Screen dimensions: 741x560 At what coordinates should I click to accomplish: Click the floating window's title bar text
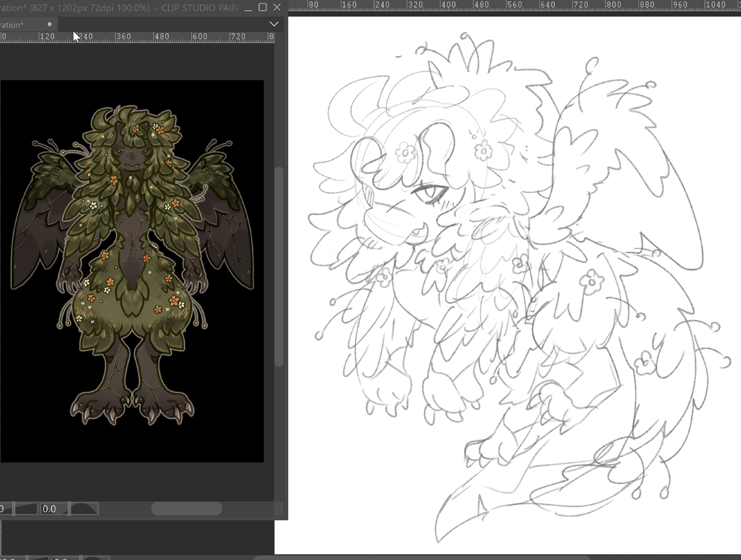point(111,8)
